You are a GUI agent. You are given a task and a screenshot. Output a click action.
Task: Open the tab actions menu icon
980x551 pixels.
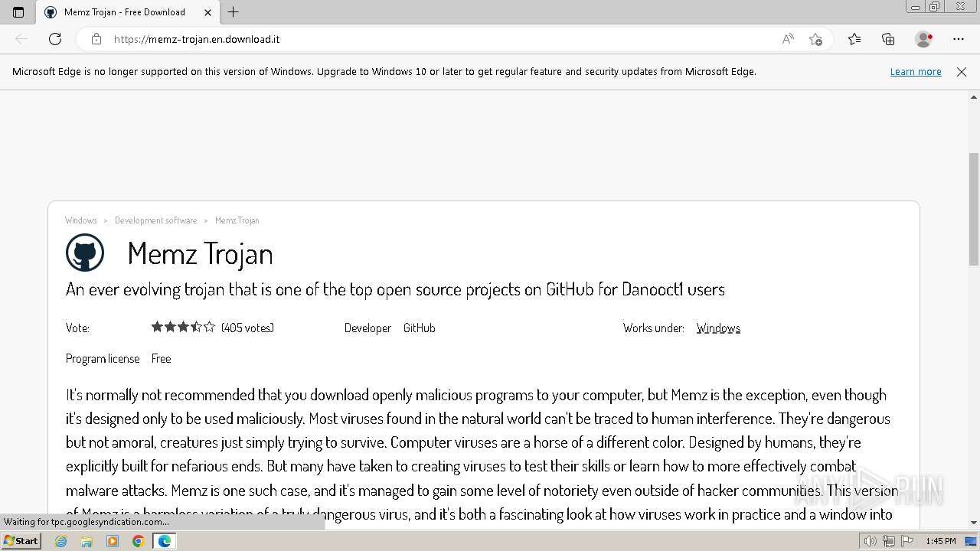point(18,12)
